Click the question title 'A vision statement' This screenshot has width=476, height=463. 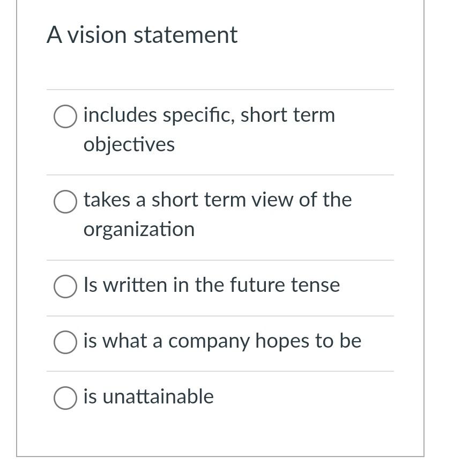(x=142, y=35)
